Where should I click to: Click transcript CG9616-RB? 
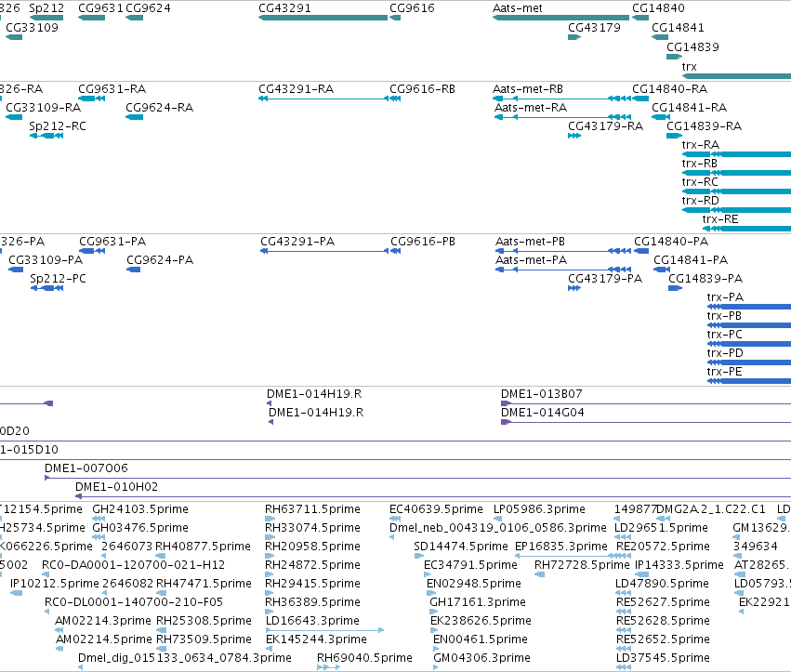(422, 89)
